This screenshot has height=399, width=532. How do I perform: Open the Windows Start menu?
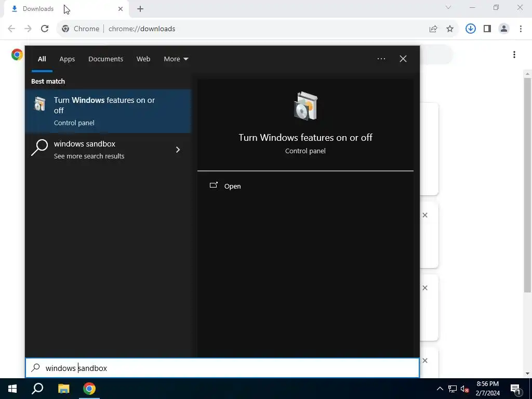(12, 389)
